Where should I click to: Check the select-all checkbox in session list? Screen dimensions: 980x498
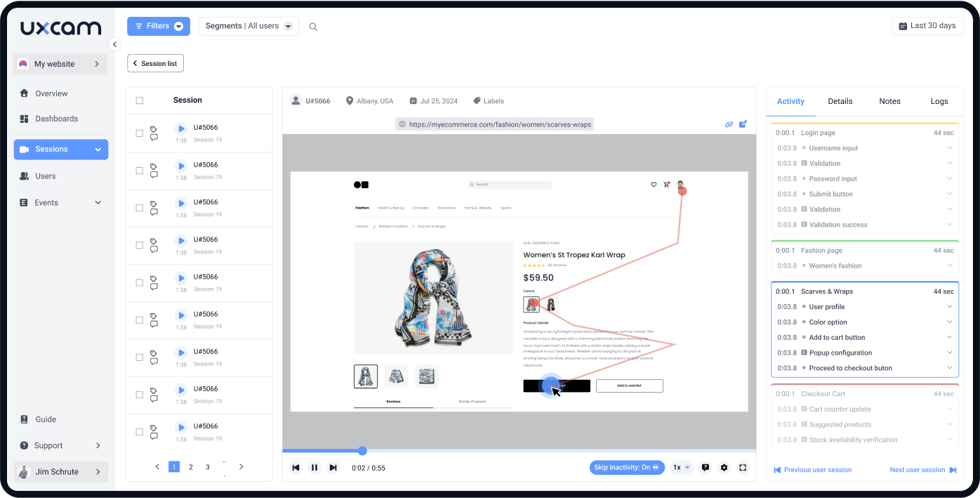click(x=139, y=100)
